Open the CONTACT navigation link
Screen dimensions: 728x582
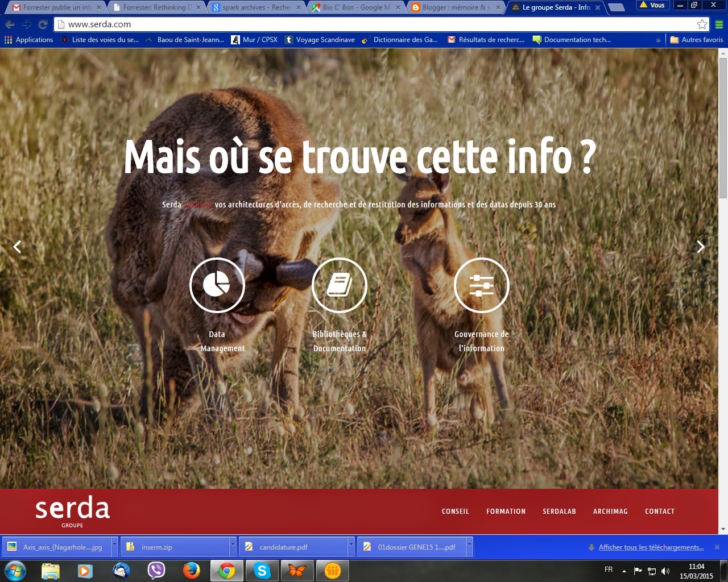click(659, 512)
